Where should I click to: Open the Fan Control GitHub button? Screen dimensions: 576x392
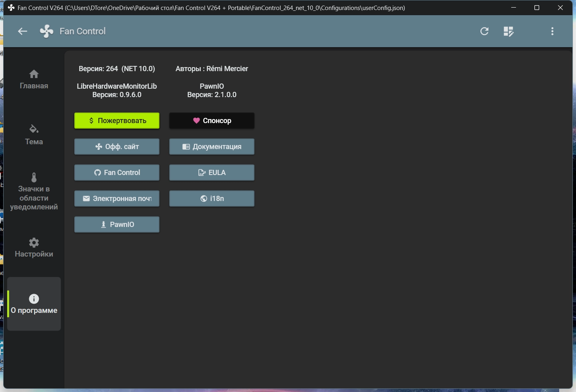click(x=117, y=173)
